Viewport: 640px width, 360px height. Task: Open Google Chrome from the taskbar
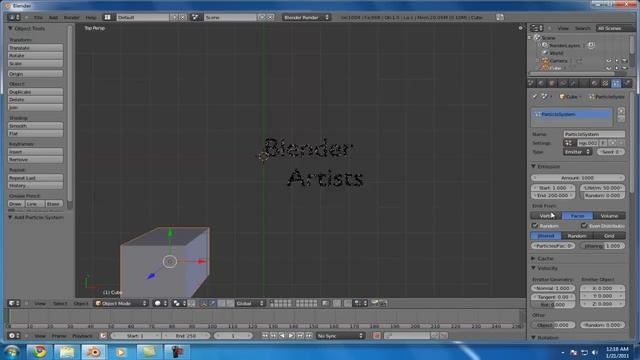click(39, 351)
